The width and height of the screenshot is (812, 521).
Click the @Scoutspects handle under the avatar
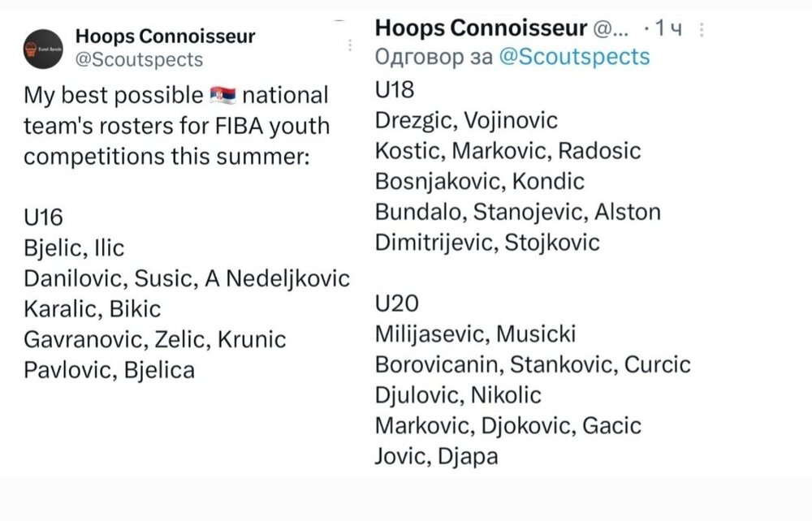coord(139,60)
